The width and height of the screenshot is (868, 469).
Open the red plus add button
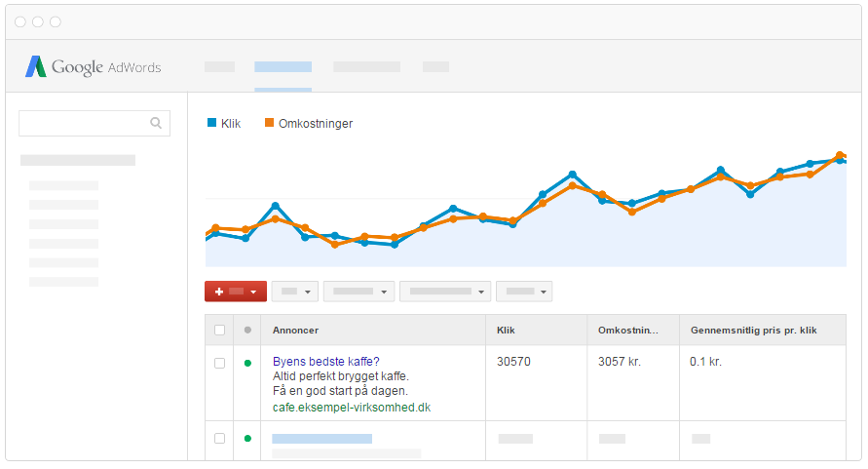coord(236,291)
